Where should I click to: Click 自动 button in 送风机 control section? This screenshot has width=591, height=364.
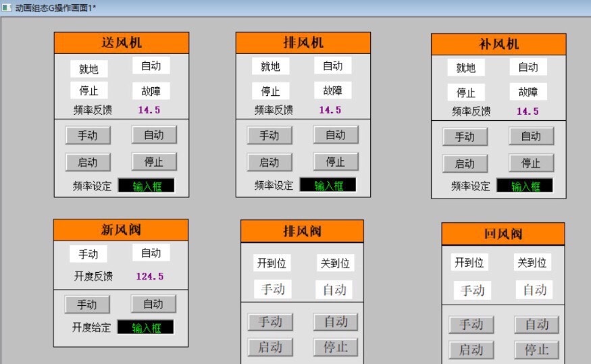[154, 134]
